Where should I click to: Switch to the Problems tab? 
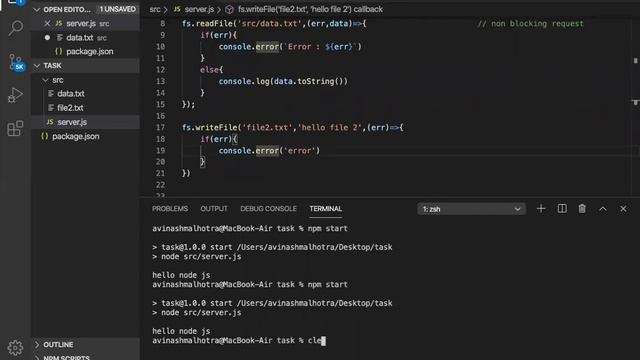(x=170, y=209)
